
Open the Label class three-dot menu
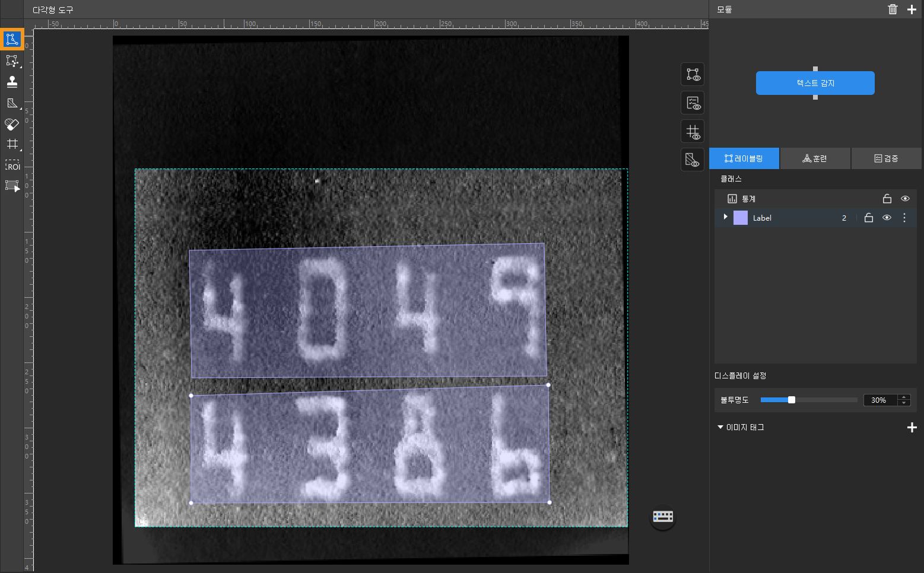(x=904, y=218)
